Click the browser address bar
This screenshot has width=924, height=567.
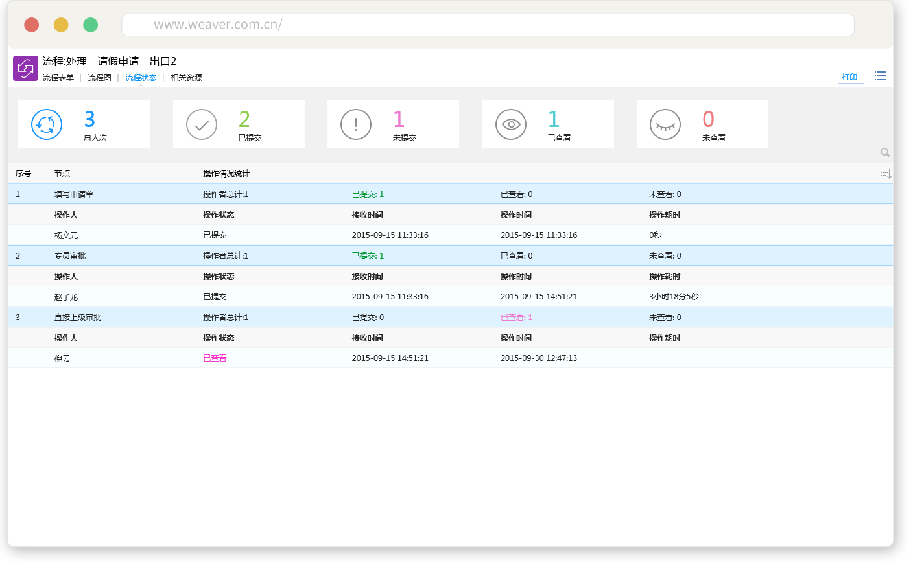click(x=488, y=25)
